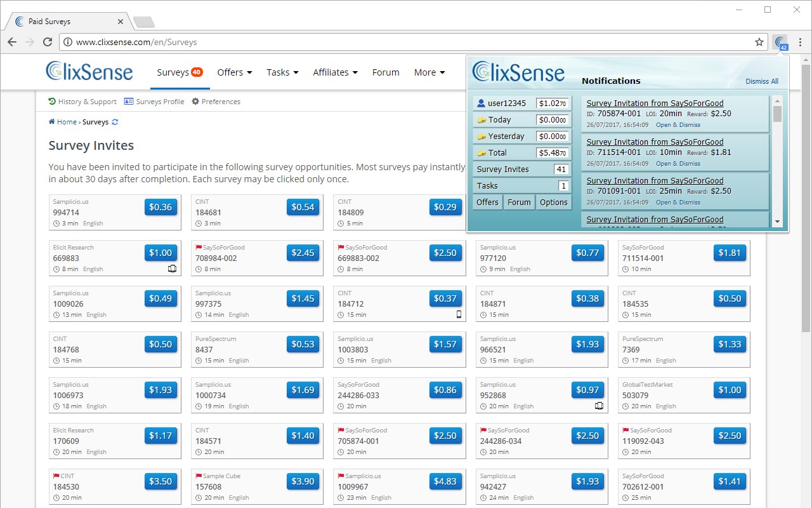Click Survey Invites row in popup

(522, 169)
